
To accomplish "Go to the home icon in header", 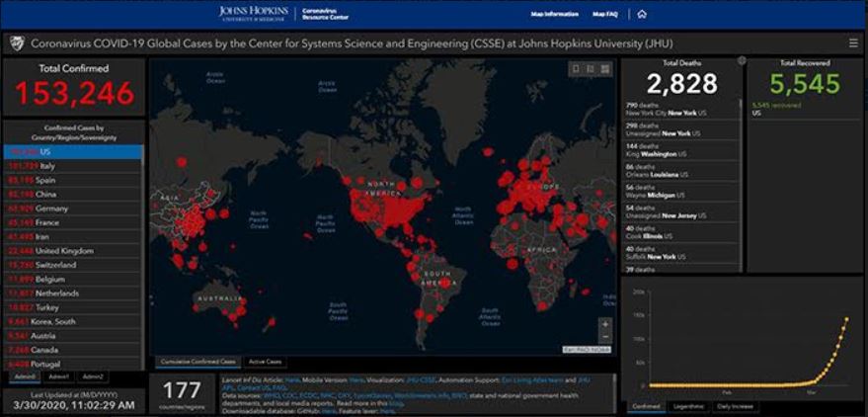I will pos(642,15).
